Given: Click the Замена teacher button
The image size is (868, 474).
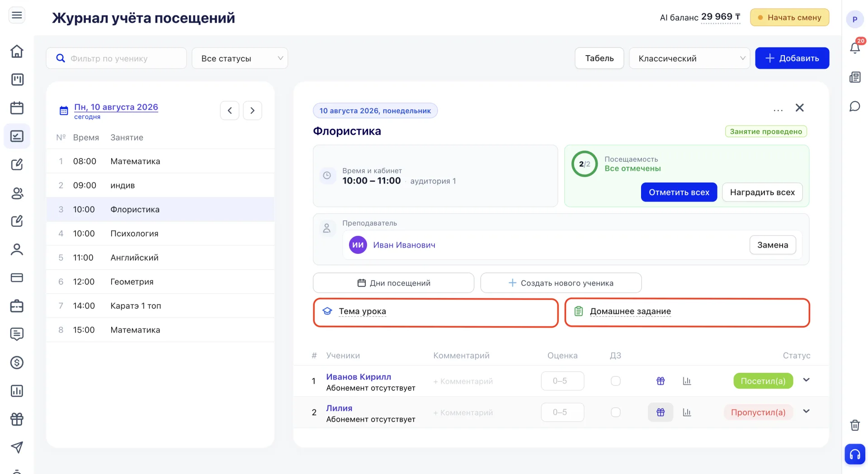Looking at the screenshot, I should [773, 245].
